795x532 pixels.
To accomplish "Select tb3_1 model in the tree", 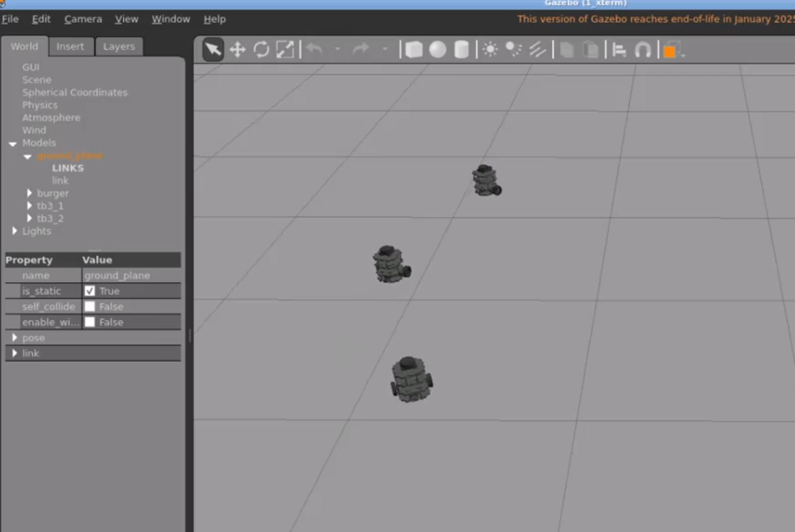I will click(x=50, y=206).
